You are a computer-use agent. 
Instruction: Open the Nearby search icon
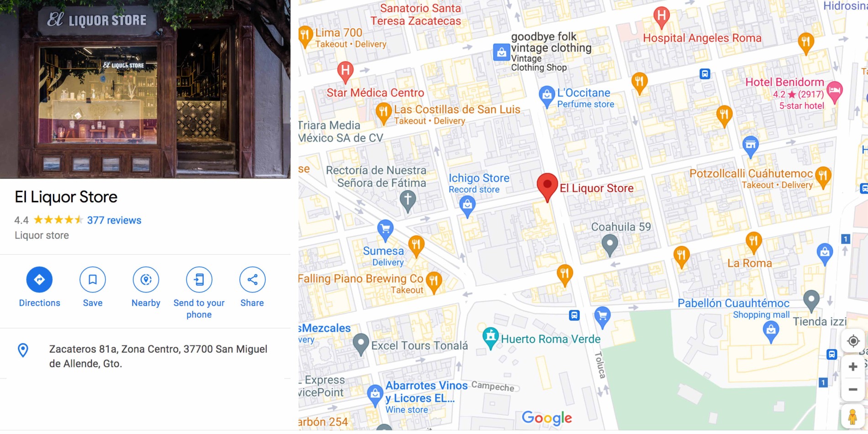[x=146, y=280]
